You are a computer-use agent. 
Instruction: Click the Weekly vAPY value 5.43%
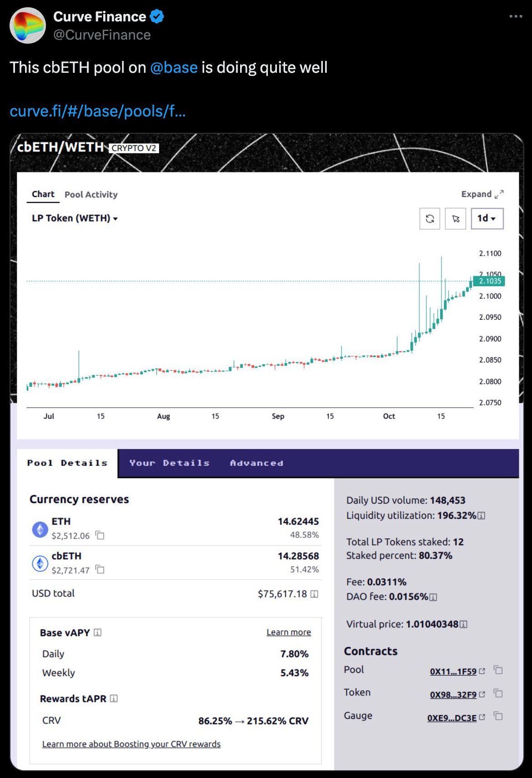(294, 673)
